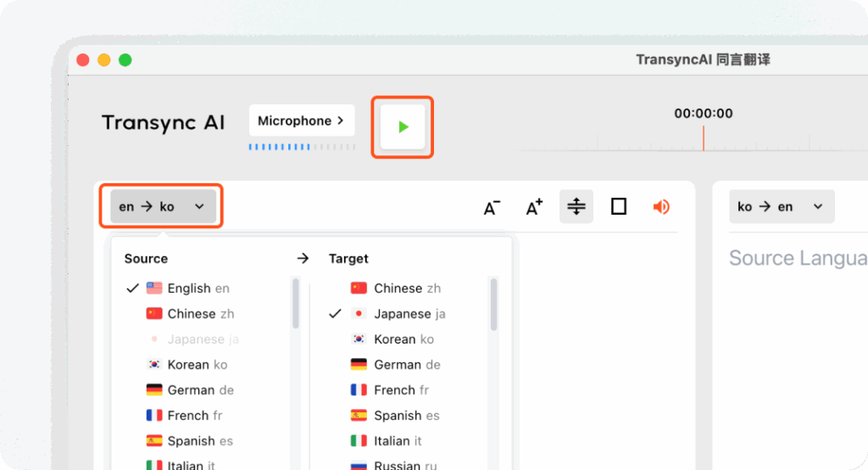Decrease font size with A- icon

492,207
